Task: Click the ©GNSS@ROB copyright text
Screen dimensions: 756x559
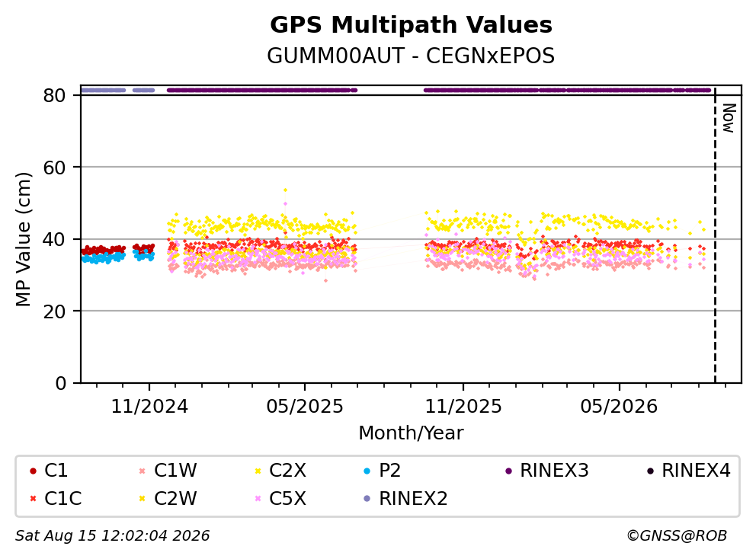Action: tap(677, 536)
